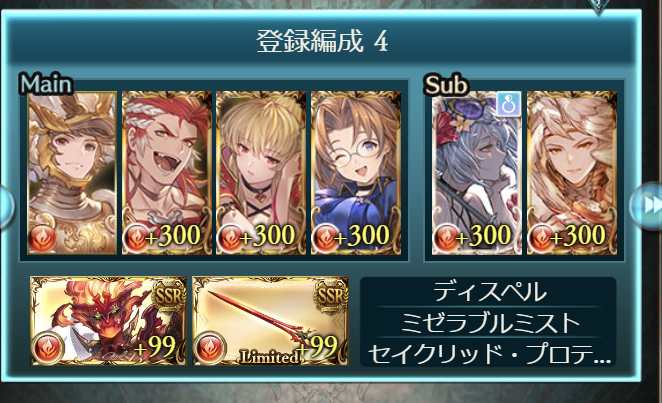This screenshot has width=662, height=403.
Task: Select the white-haired sub member portrait
Action: pos(572,173)
